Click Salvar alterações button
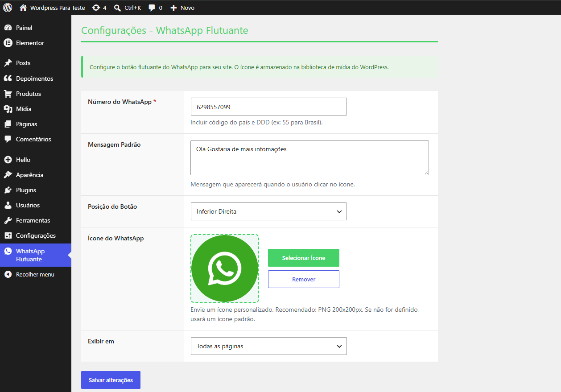561x392 pixels. point(111,380)
